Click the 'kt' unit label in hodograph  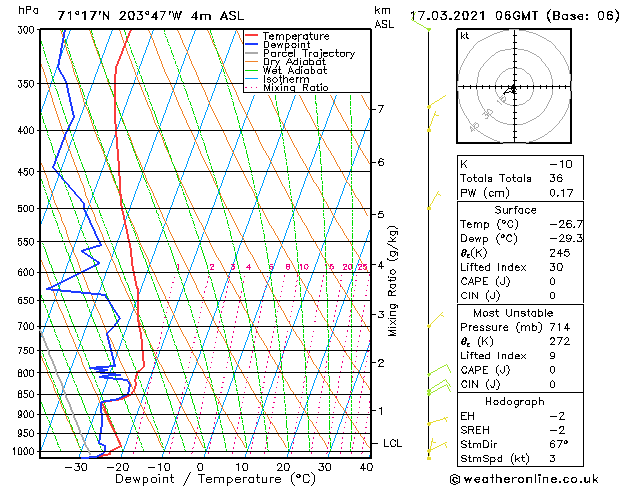pyautogui.click(x=465, y=36)
